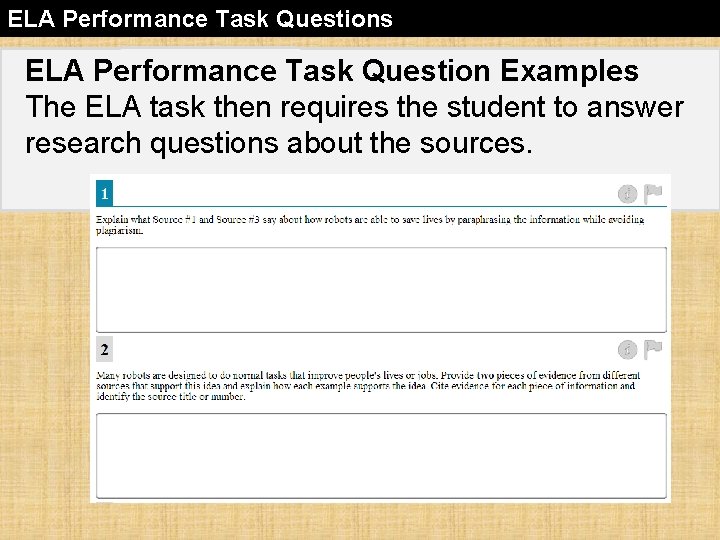Flag question 2 for review
Image resolution: width=720 pixels, height=540 pixels.
[x=652, y=349]
